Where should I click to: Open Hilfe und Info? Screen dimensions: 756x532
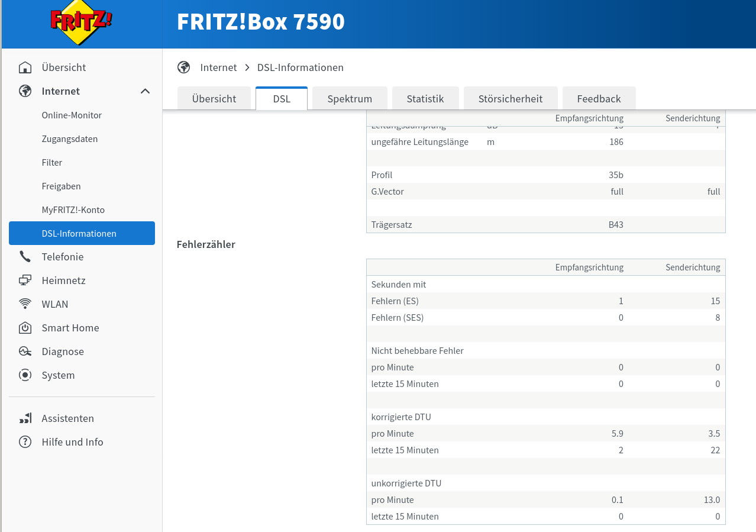click(72, 442)
